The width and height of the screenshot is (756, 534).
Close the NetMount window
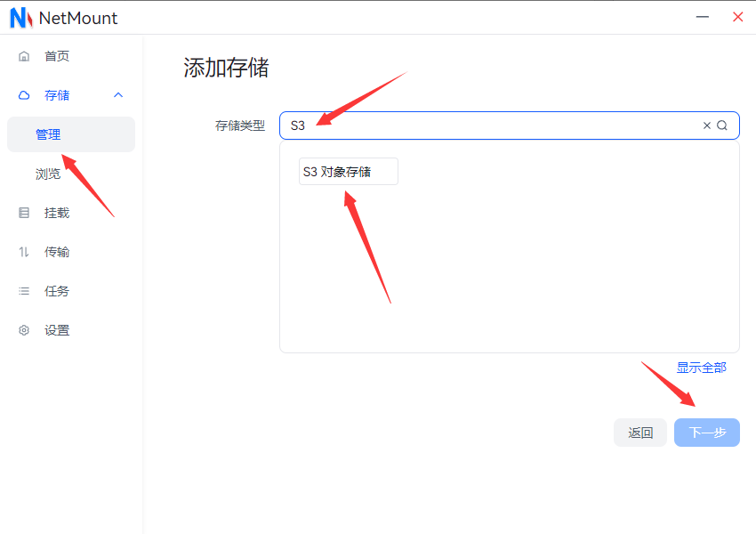point(737,17)
